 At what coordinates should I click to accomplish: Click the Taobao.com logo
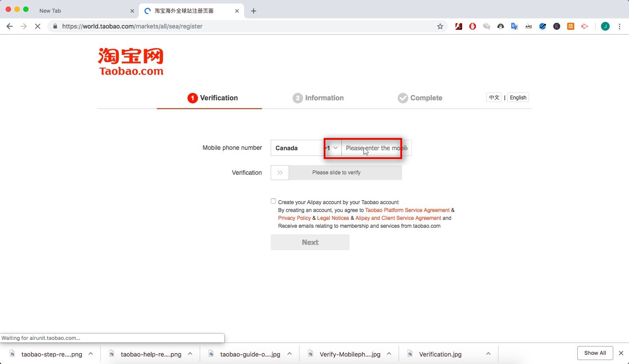coord(131,62)
